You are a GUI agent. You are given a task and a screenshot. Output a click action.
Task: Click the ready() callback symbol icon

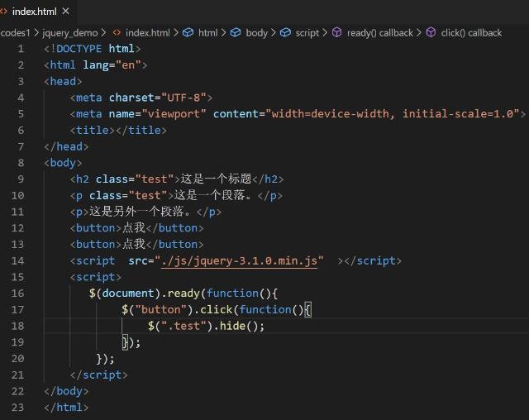click(x=336, y=33)
